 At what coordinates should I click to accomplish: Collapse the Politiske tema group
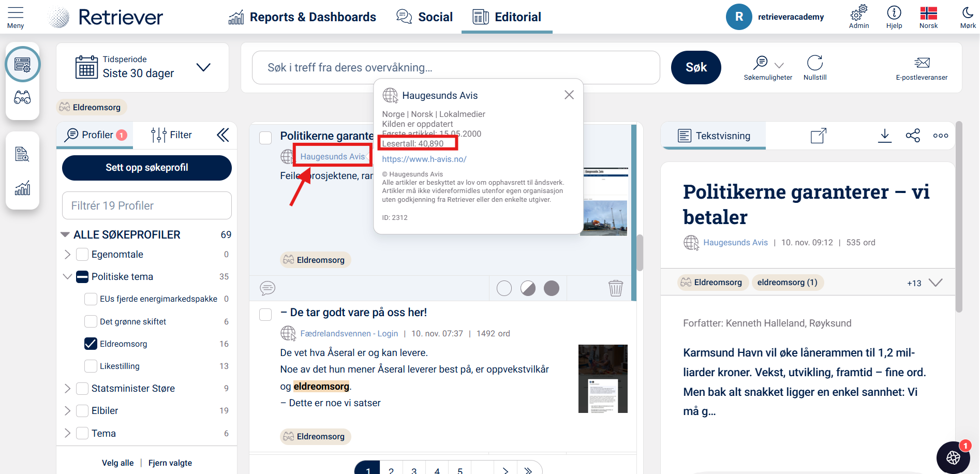click(67, 277)
